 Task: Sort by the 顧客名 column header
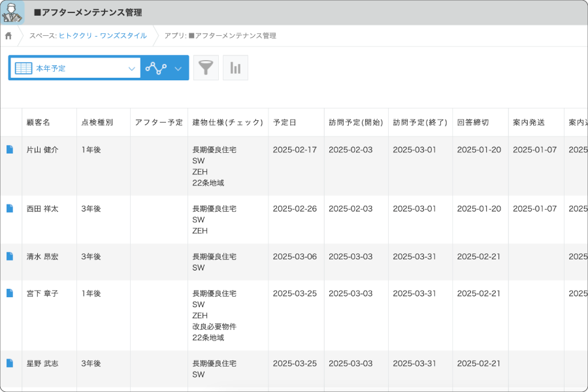pyautogui.click(x=38, y=122)
